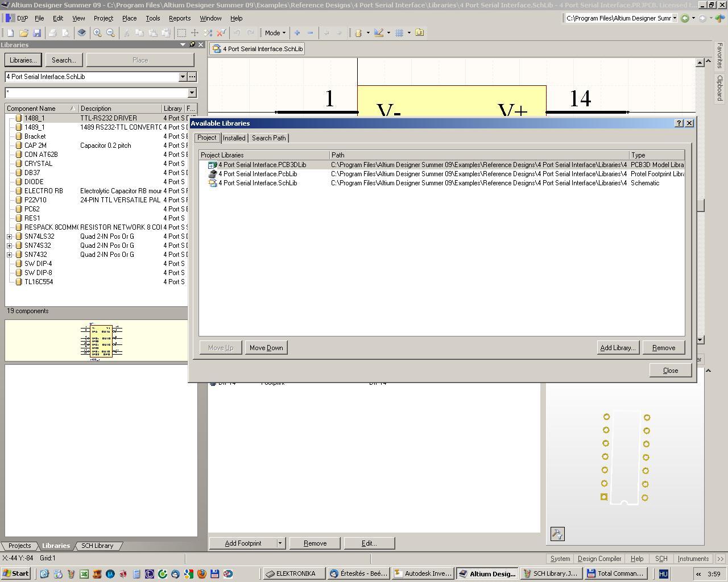Screen dimensions: 728x582
Task: Select the rectangular selection area tool
Action: (x=181, y=33)
